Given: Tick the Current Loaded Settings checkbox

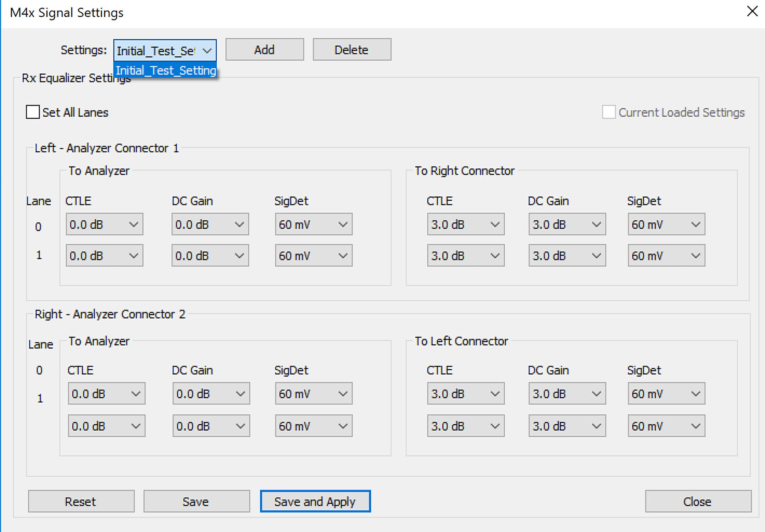Looking at the screenshot, I should (x=608, y=112).
